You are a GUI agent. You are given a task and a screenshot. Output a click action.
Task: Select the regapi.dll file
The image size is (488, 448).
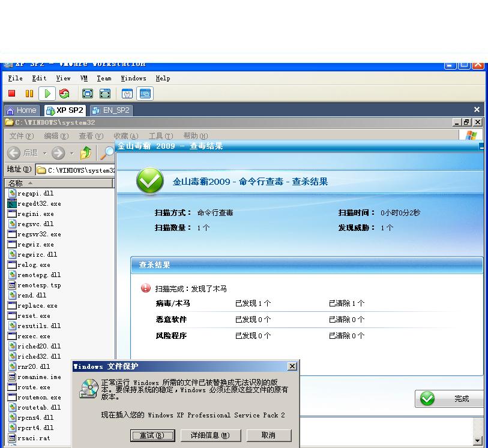point(31,193)
